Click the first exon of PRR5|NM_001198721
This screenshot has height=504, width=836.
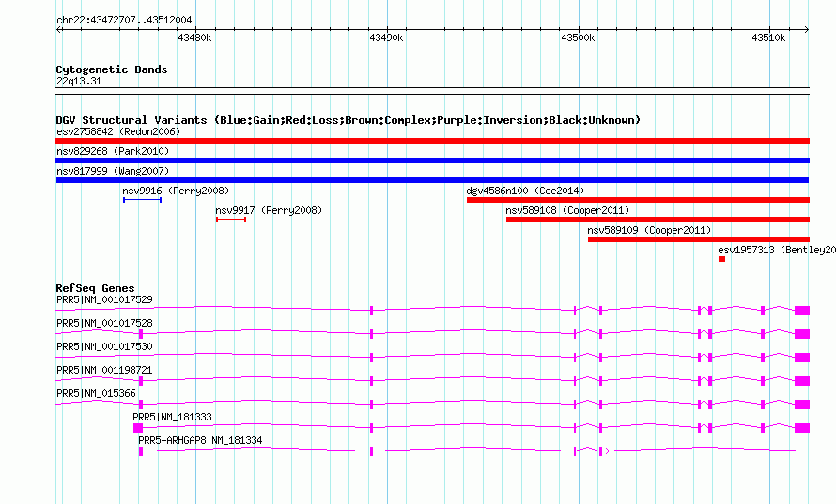point(141,381)
